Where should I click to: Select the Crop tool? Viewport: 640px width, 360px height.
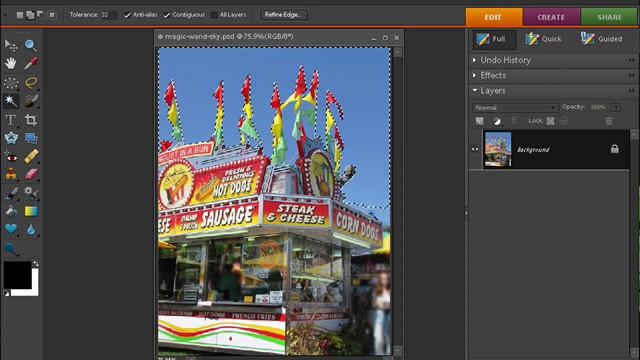[x=31, y=120]
